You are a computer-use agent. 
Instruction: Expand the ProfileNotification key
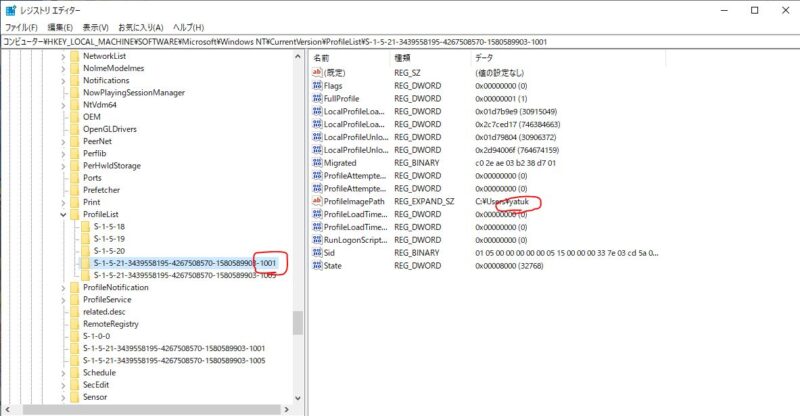[x=63, y=288]
